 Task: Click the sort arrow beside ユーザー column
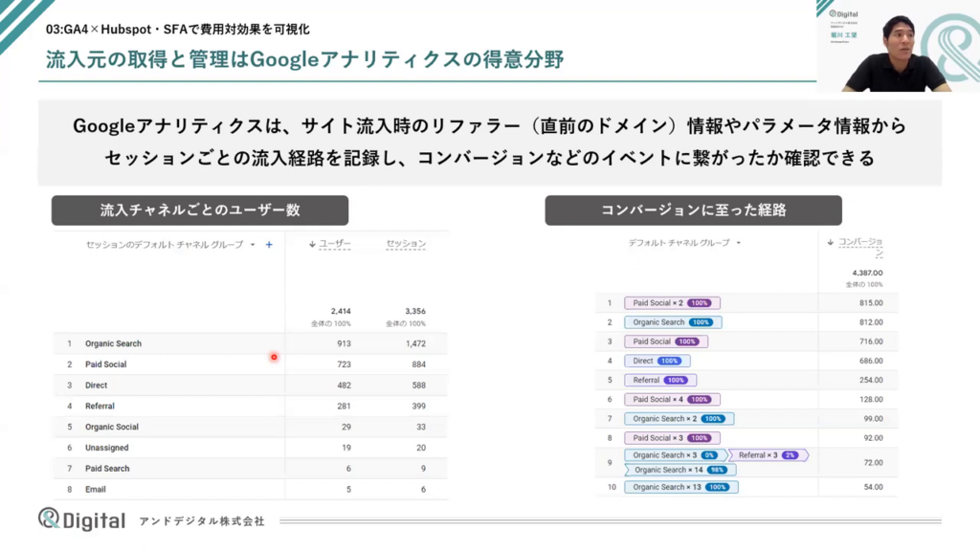(x=312, y=245)
